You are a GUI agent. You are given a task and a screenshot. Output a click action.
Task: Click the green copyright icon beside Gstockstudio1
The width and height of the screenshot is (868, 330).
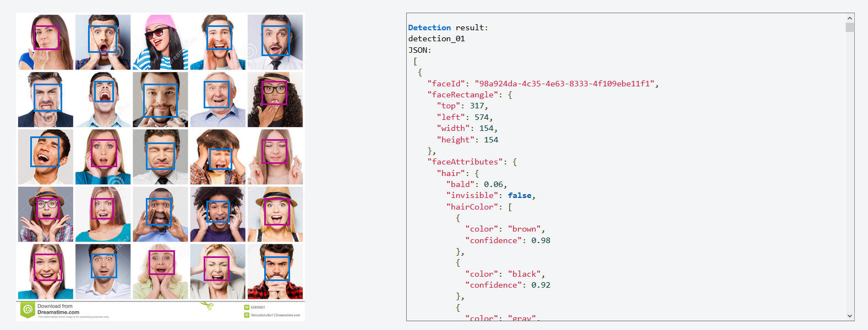pyautogui.click(x=247, y=315)
